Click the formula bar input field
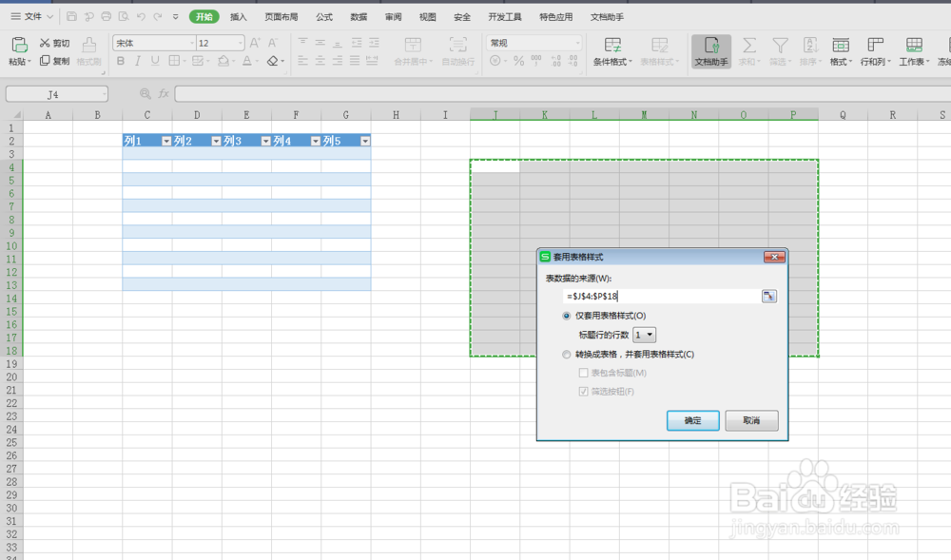This screenshot has height=560, width=951. pos(563,94)
